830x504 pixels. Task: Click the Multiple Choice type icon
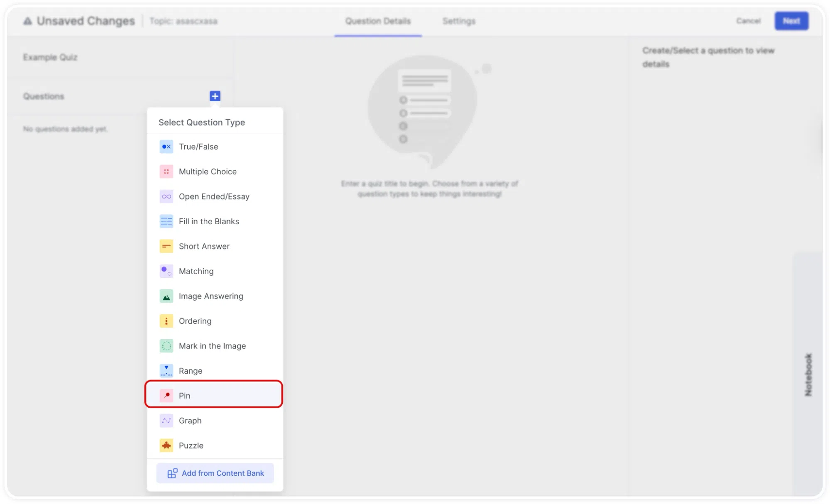pyautogui.click(x=166, y=171)
